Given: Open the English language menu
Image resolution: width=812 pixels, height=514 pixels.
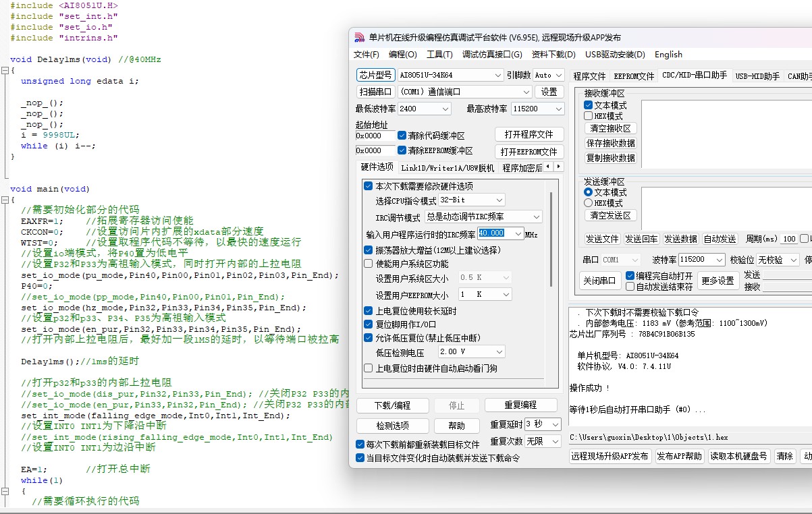Looking at the screenshot, I should [x=668, y=55].
